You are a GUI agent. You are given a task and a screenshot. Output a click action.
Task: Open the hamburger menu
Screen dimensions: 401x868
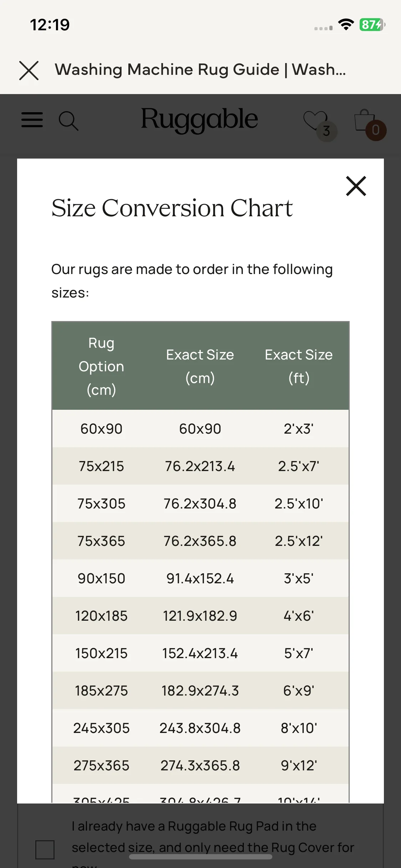tap(32, 120)
